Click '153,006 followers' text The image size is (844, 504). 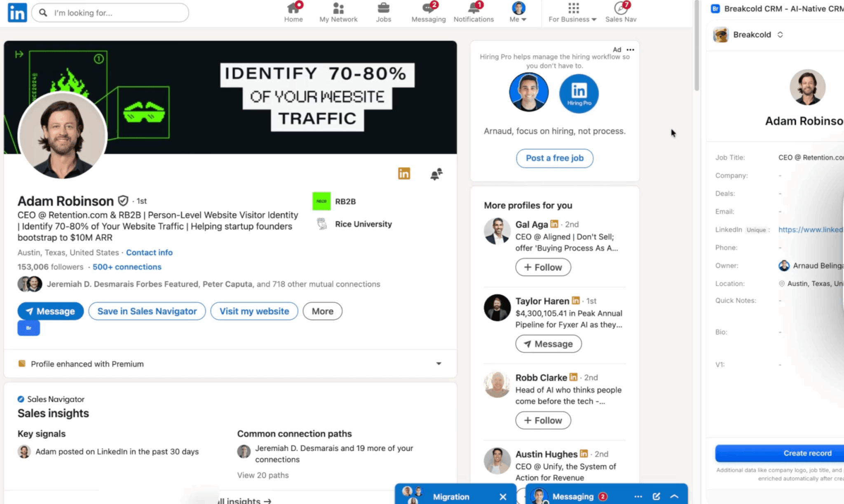pos(50,267)
